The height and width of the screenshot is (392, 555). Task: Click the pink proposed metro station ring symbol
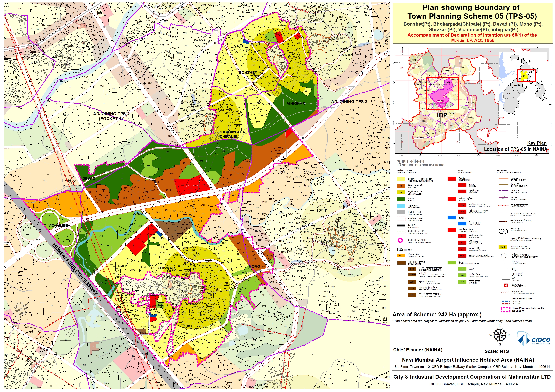(400, 240)
